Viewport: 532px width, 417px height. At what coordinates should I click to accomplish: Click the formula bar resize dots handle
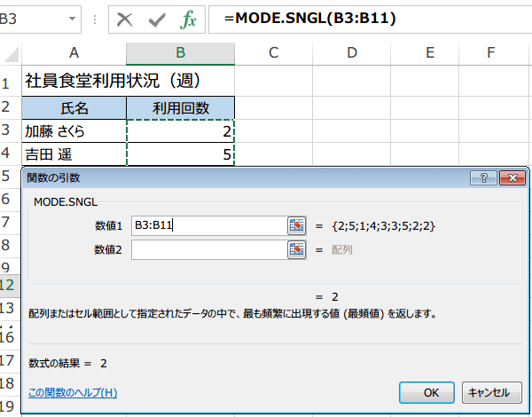(x=95, y=20)
